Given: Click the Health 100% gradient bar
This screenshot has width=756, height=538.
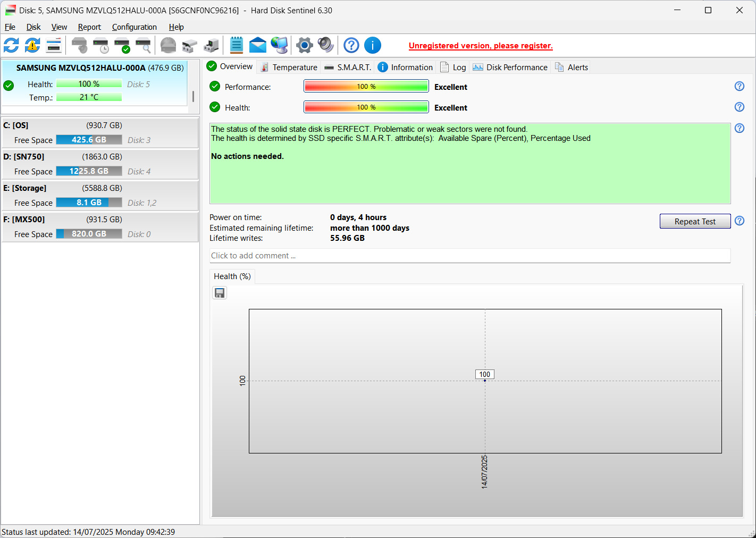Looking at the screenshot, I should coord(366,107).
